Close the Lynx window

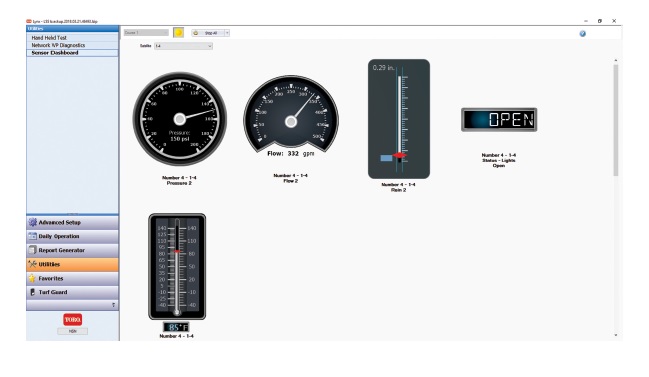tap(614, 21)
